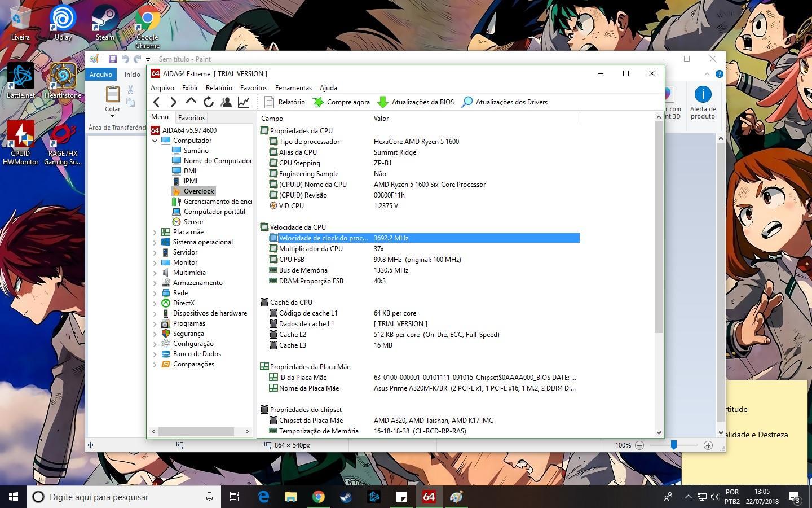Select Banco de Dados tree item
Viewport: 812px width, 508px height.
(197, 354)
